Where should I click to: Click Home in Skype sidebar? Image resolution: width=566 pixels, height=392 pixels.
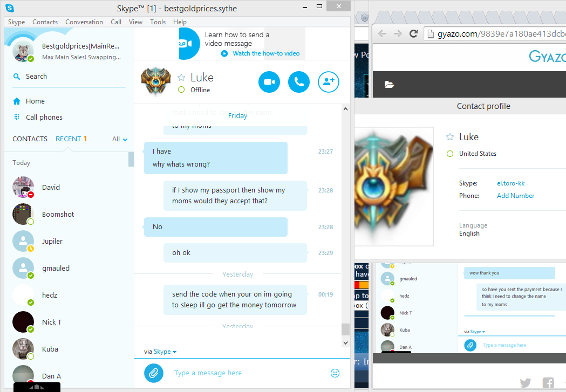[x=35, y=101]
